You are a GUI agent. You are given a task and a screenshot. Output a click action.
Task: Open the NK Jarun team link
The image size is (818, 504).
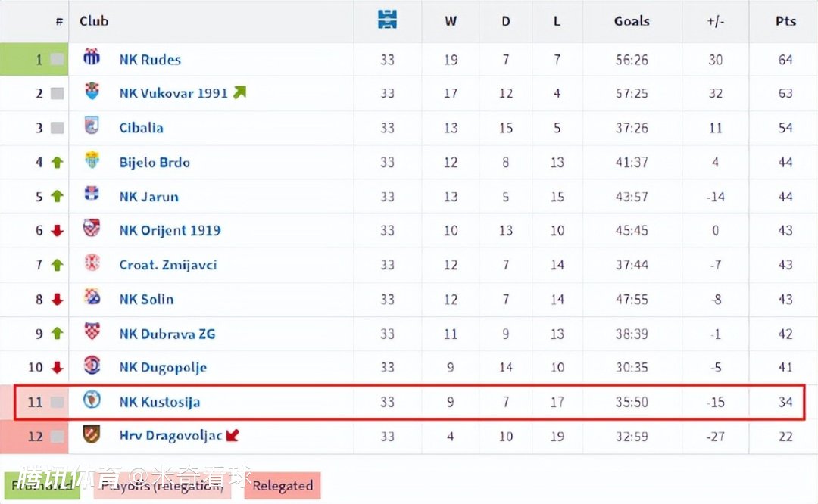coord(148,196)
